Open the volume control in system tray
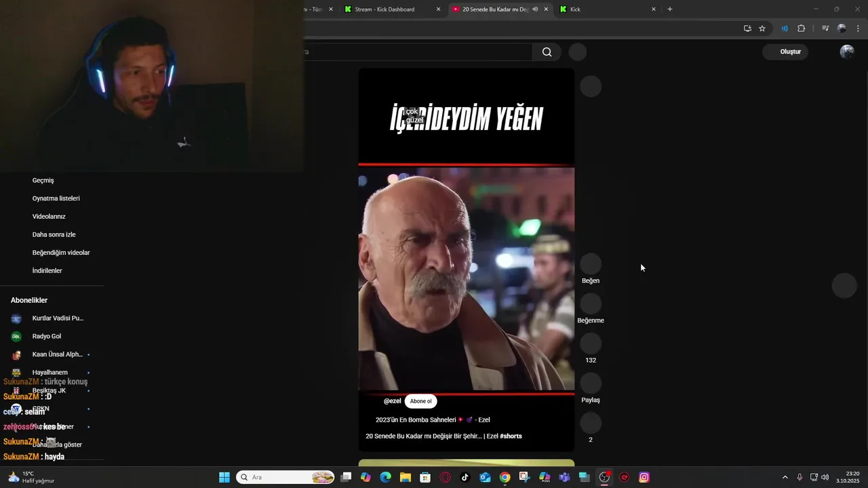868x488 pixels. tap(825, 477)
